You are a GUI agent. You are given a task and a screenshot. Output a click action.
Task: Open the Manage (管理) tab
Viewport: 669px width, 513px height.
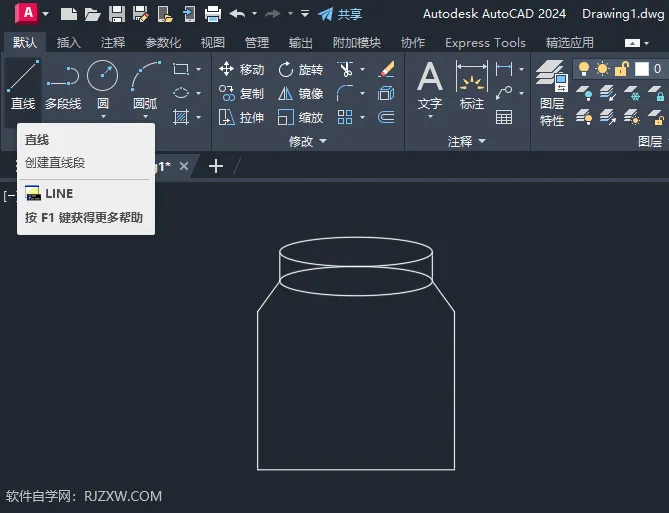pyautogui.click(x=256, y=42)
